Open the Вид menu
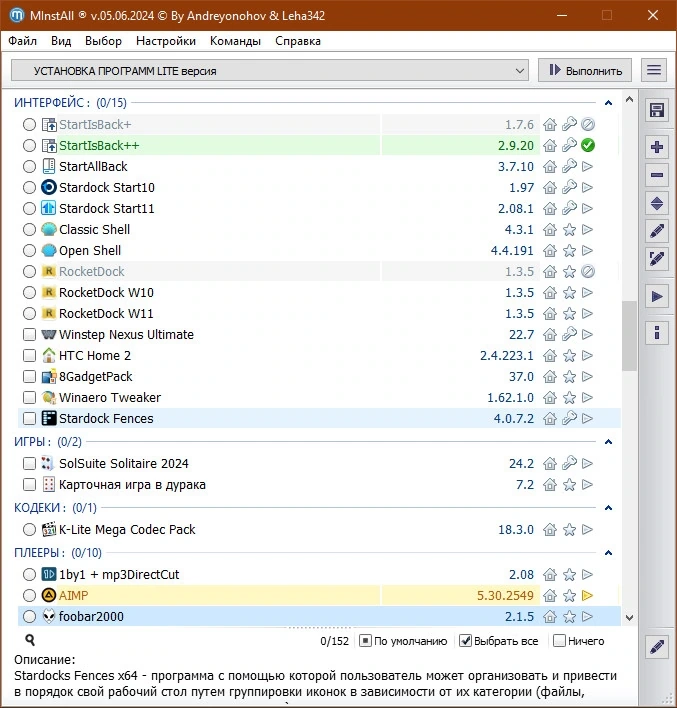 pyautogui.click(x=61, y=41)
